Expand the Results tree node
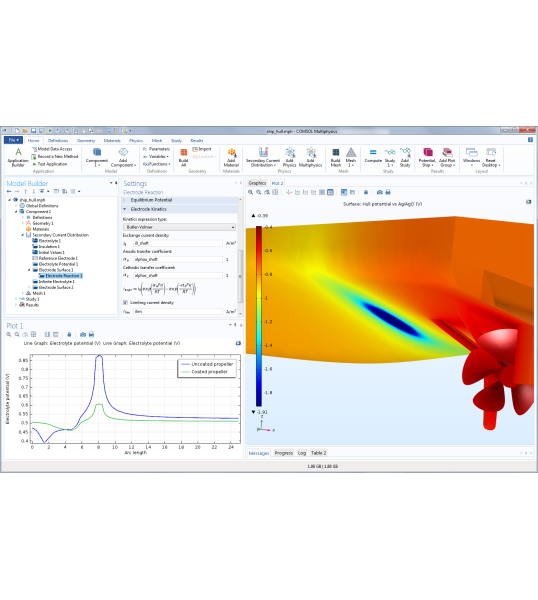This screenshot has width=538, height=600. point(16,305)
